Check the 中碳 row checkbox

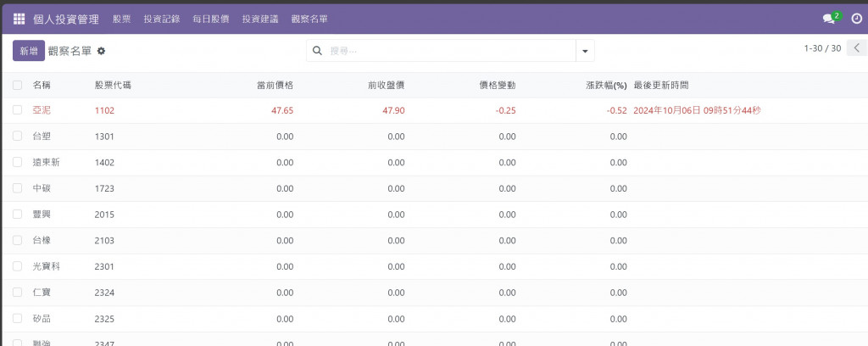(x=17, y=188)
